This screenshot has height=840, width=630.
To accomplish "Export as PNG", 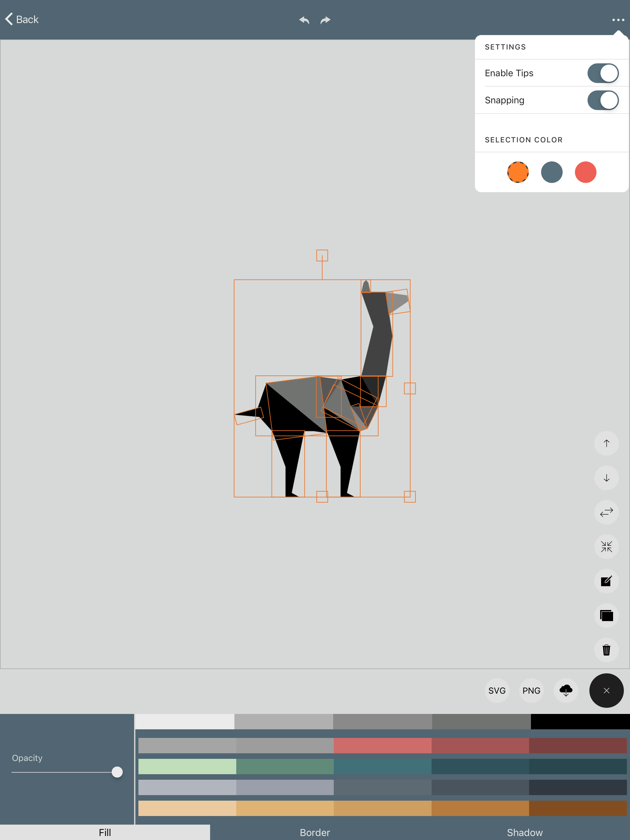I will (531, 690).
